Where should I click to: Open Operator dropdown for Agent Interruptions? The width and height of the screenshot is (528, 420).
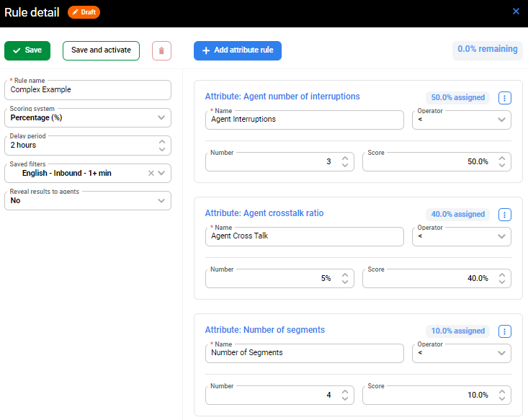[501, 120]
